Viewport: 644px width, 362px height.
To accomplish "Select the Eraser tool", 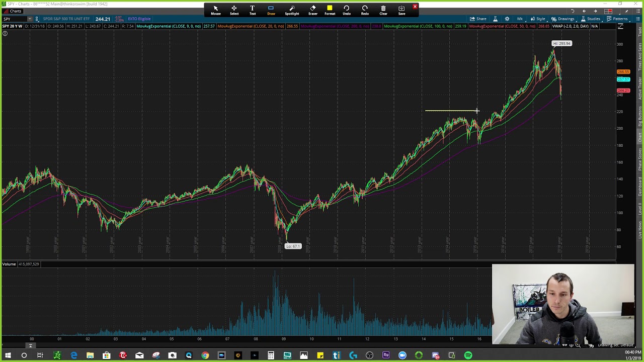I will (x=313, y=10).
